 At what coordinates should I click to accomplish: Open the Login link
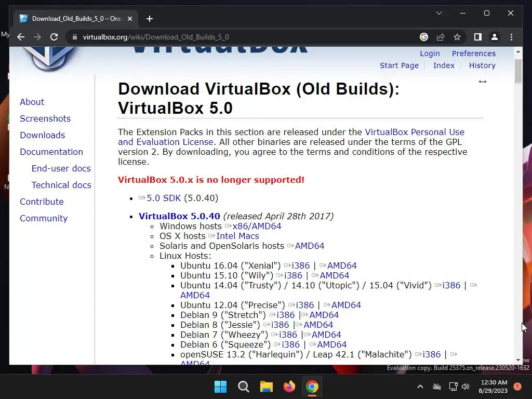point(430,54)
